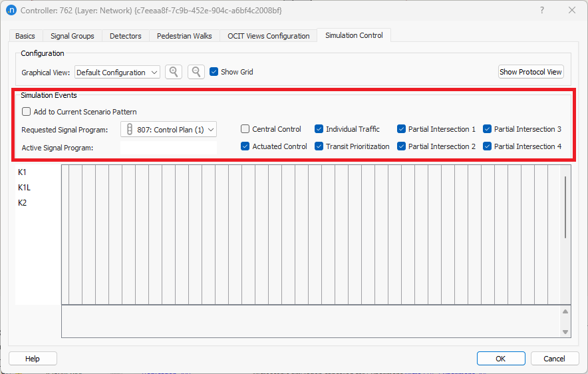The height and width of the screenshot is (374, 588).
Task: Open the Detectors tab
Action: (x=126, y=36)
